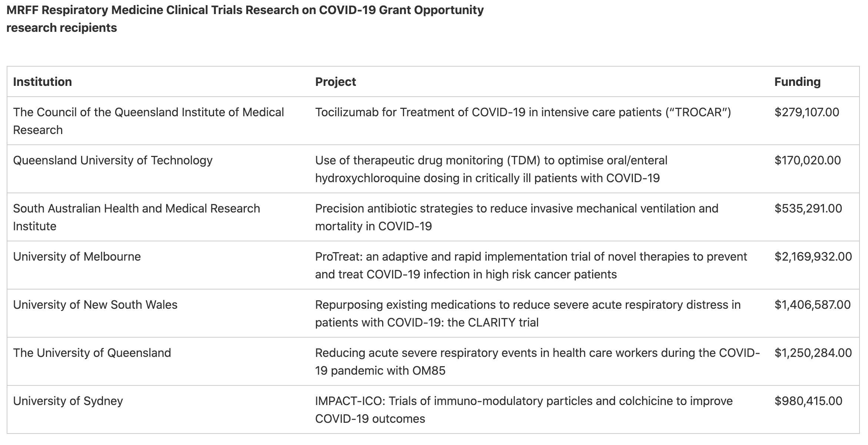868x445 pixels.
Task: Select the Tocilizumab TROCAR project text
Action: [x=523, y=112]
